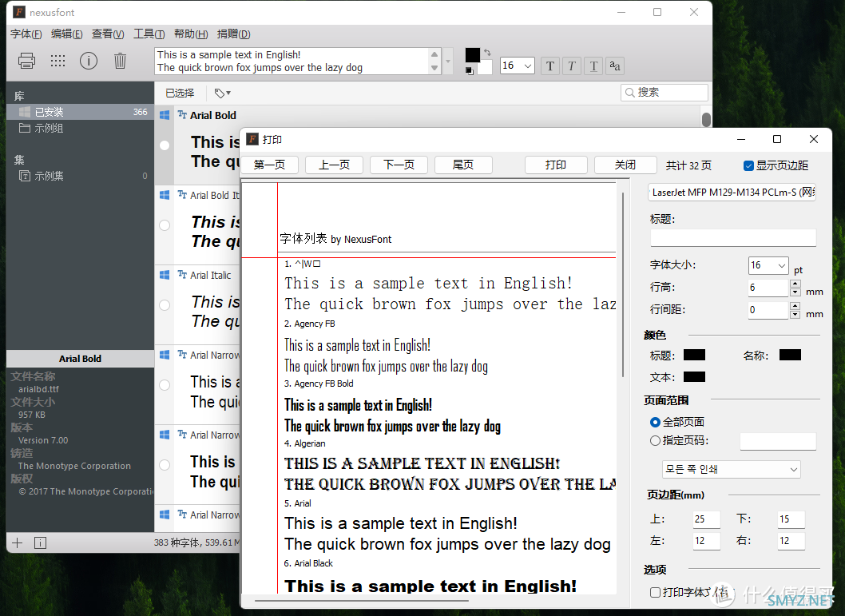Click the printer icon in main toolbar
This screenshot has width=845, height=616.
point(26,61)
